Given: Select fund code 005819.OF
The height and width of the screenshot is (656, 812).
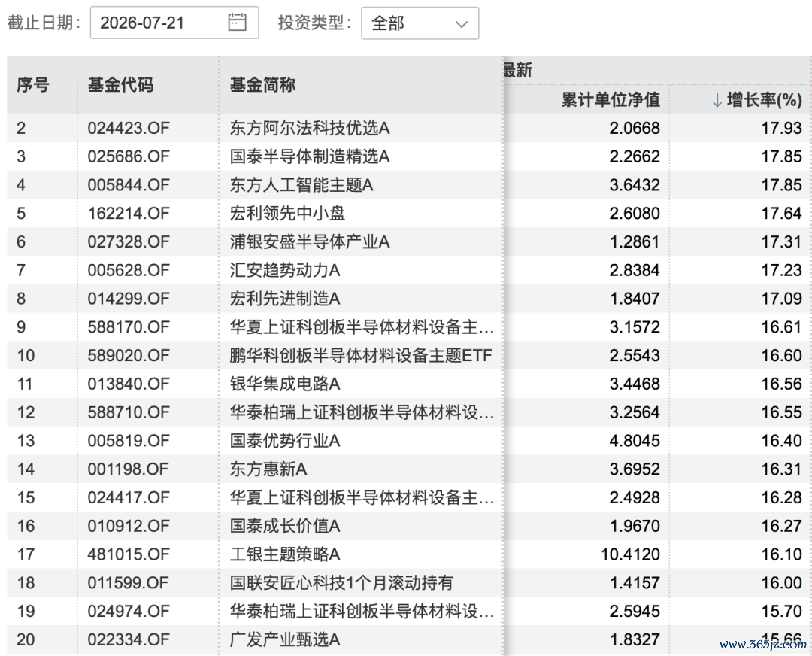Looking at the screenshot, I should [129, 442].
